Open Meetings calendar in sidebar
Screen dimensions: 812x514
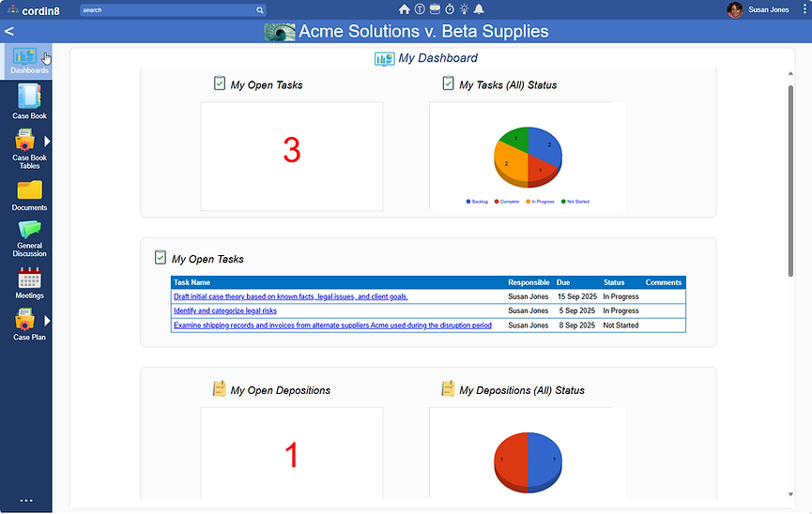[x=29, y=283]
